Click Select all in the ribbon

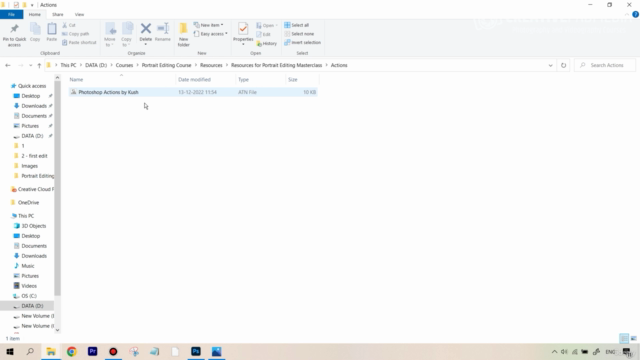click(297, 25)
